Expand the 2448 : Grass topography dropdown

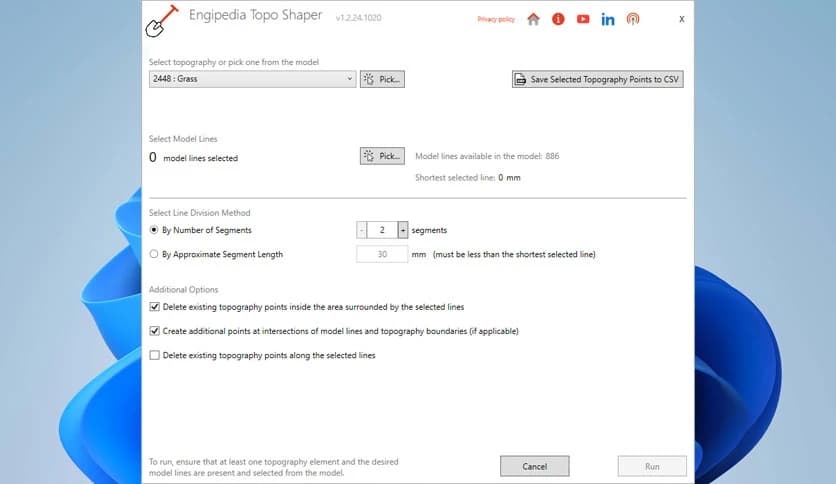click(x=349, y=79)
